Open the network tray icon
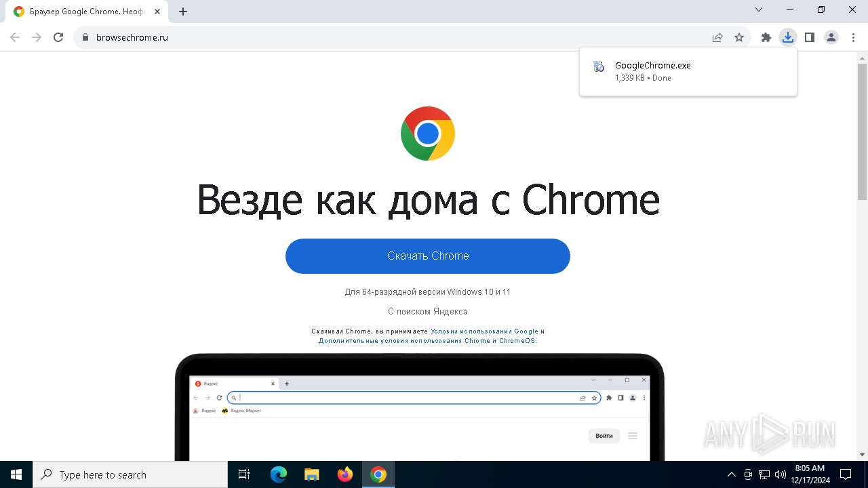The height and width of the screenshot is (488, 868). [764, 474]
